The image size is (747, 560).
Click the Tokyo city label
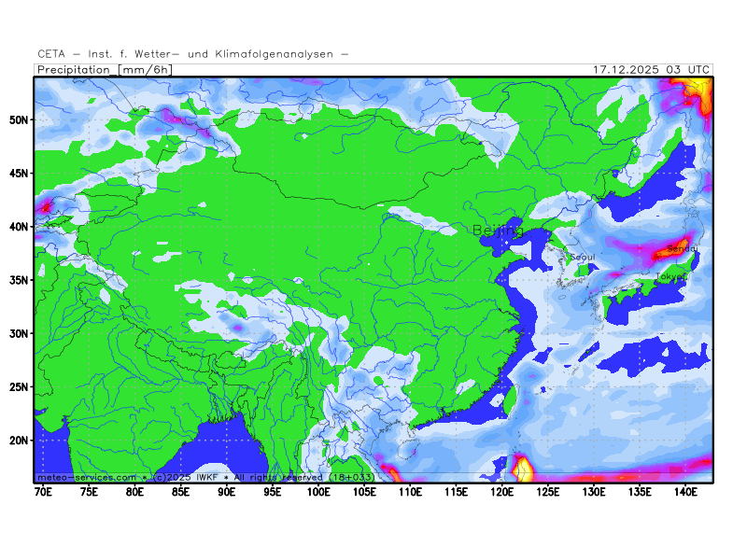(670, 277)
